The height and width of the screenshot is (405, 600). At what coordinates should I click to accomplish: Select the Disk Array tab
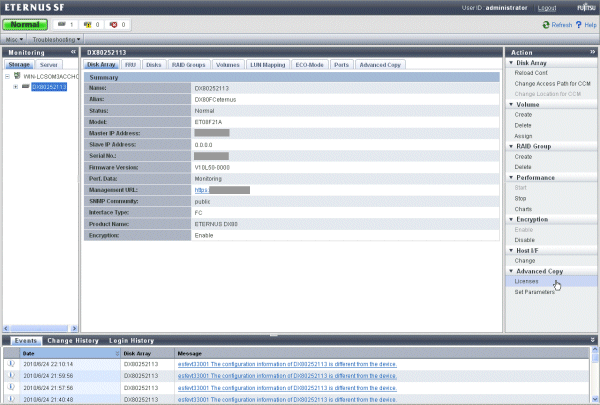pos(101,65)
